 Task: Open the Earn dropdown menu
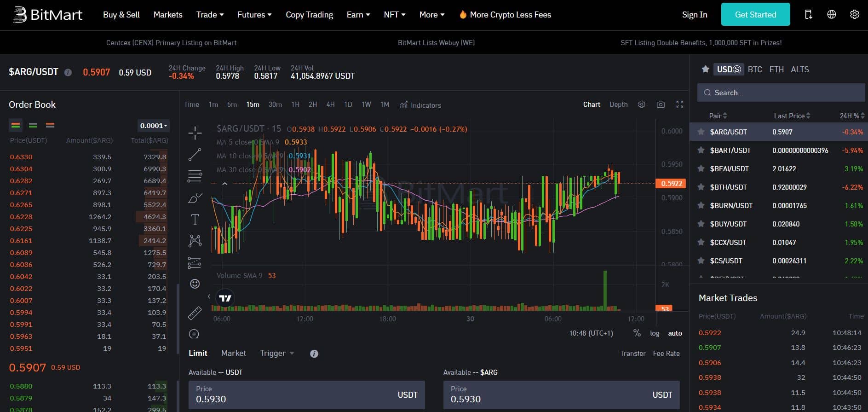[x=358, y=15]
